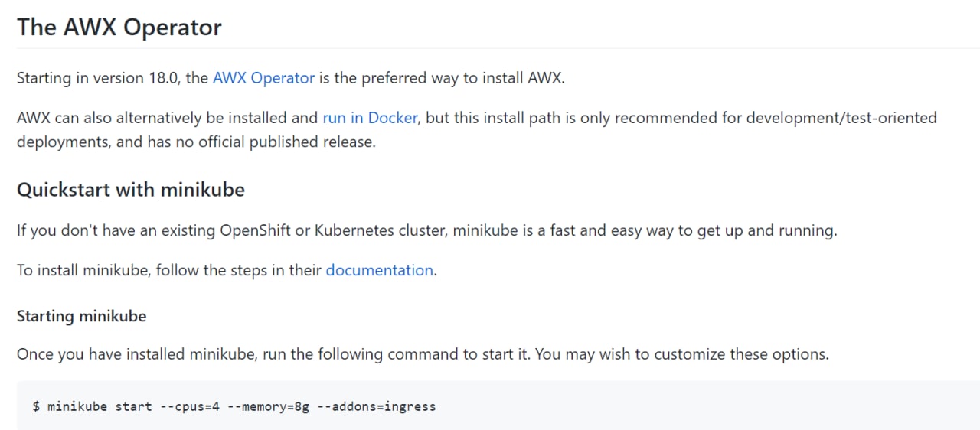Click the --memory=8g flag in the command
This screenshot has height=430, width=980.
[269, 406]
